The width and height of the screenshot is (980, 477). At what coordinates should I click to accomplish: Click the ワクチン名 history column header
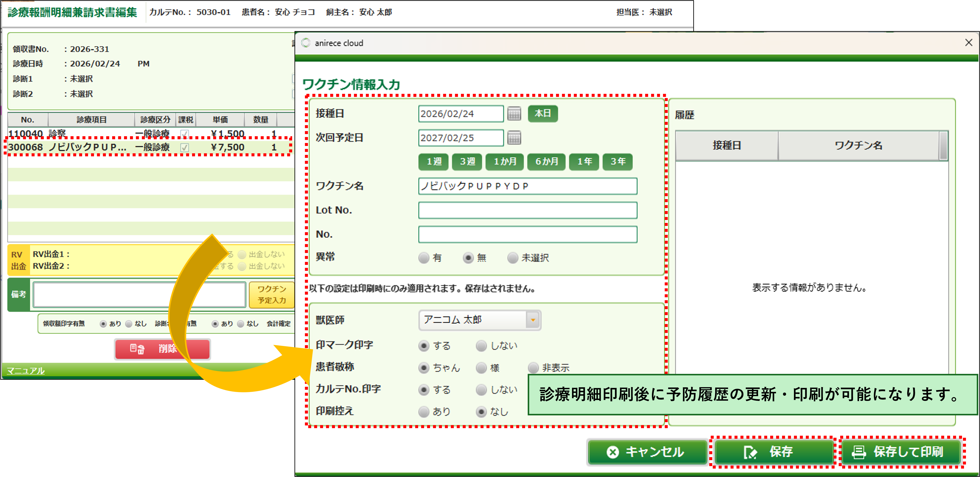[858, 146]
